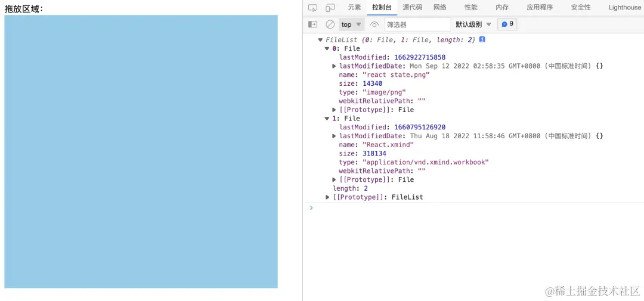Open the Lighthouse tab

pos(624,7)
